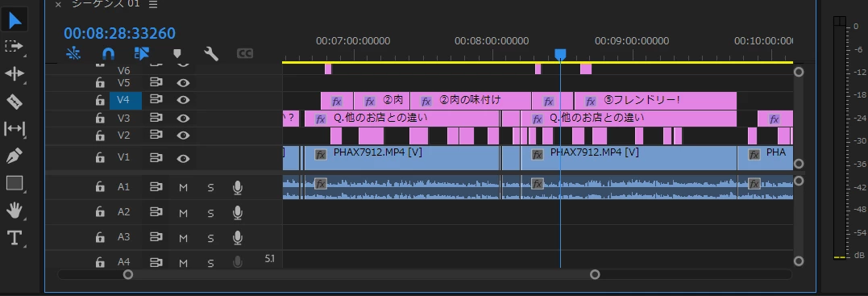This screenshot has height=296, width=868.
Task: Toggle sync lock on V4
Action: click(x=156, y=100)
